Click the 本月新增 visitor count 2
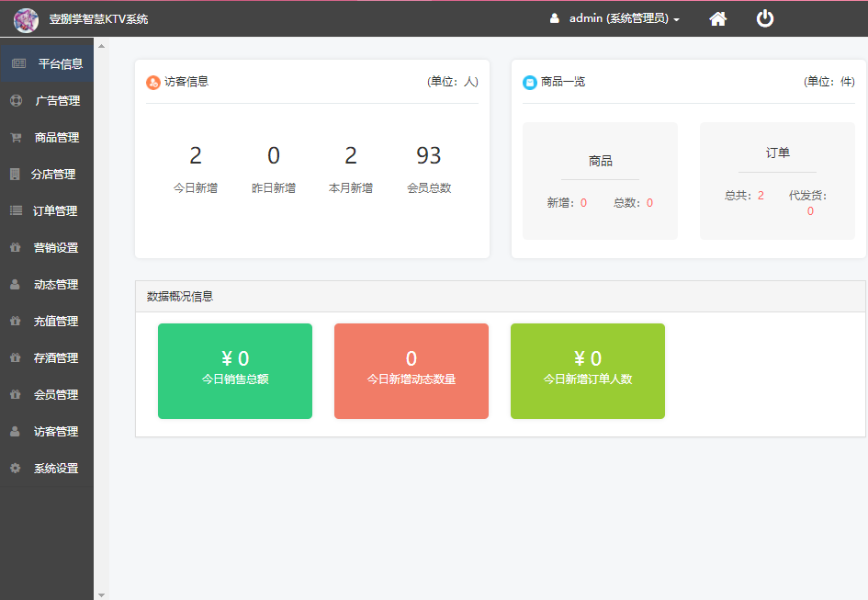 pyautogui.click(x=350, y=155)
